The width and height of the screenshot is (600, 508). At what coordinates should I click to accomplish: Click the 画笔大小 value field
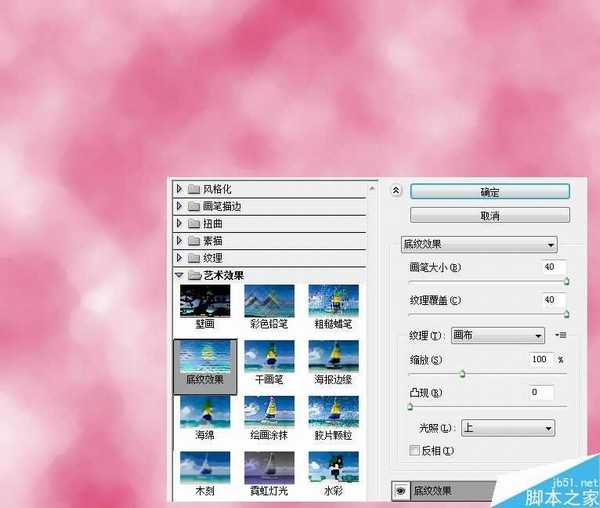554,267
